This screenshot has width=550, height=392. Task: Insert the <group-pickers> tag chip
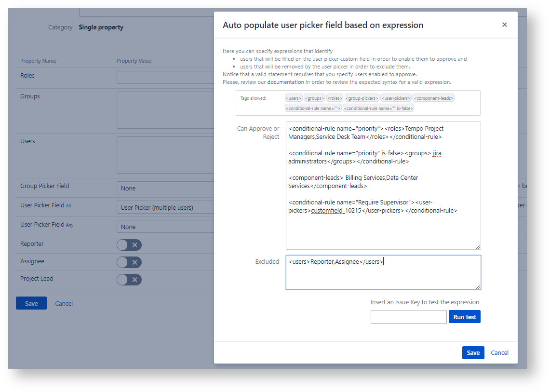[x=362, y=98]
